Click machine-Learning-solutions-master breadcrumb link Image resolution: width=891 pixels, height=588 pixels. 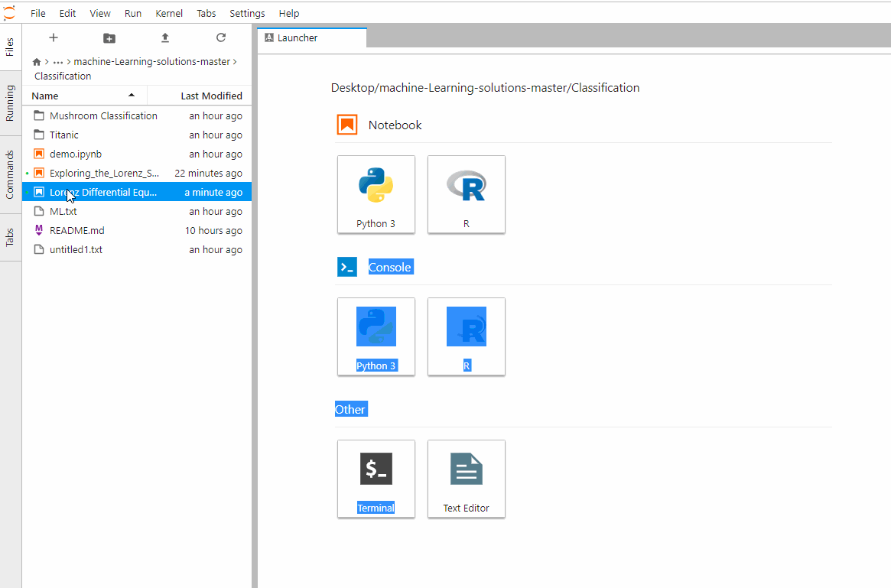click(x=151, y=61)
